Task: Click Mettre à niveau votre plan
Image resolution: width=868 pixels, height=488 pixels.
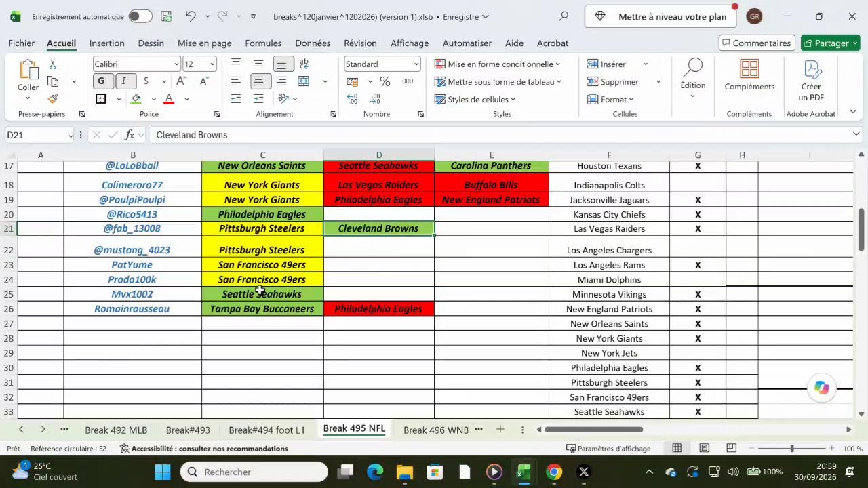Action: pyautogui.click(x=661, y=16)
